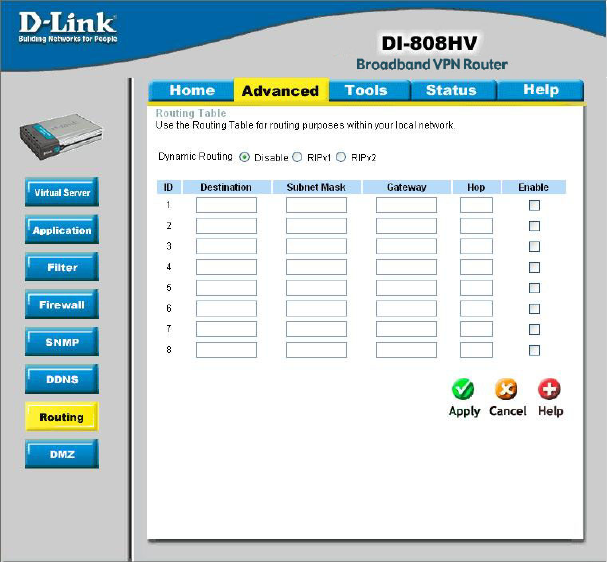Click the green Apply checkmark icon

[463, 389]
